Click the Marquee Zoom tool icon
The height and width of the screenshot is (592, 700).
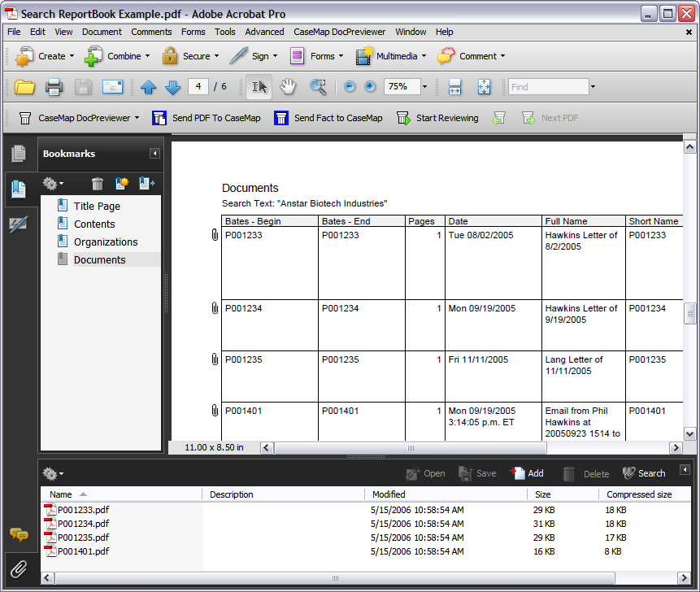317,87
